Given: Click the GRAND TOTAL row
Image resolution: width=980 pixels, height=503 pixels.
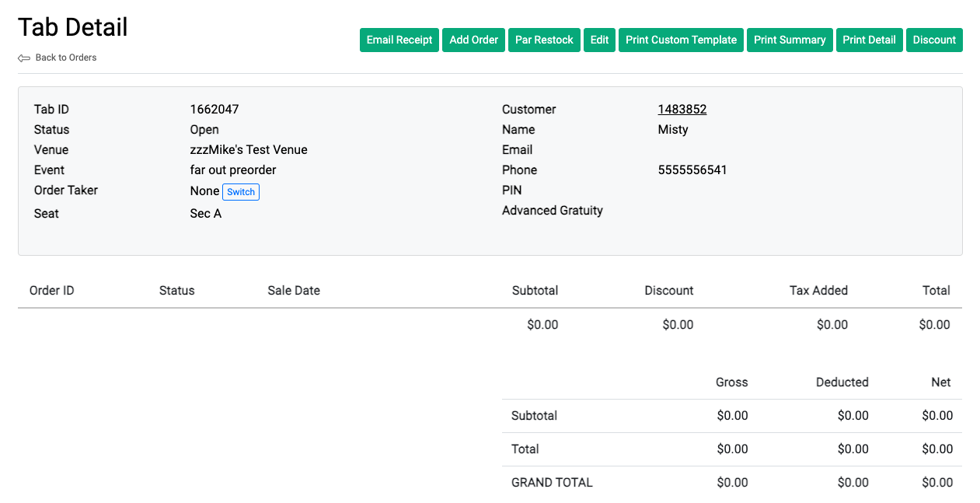Looking at the screenshot, I should [552, 482].
